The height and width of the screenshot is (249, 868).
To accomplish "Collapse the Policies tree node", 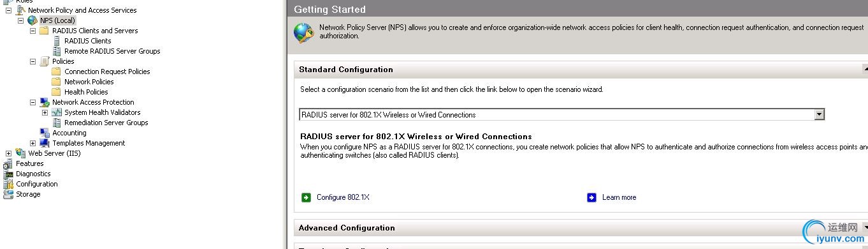I will coord(33,61).
